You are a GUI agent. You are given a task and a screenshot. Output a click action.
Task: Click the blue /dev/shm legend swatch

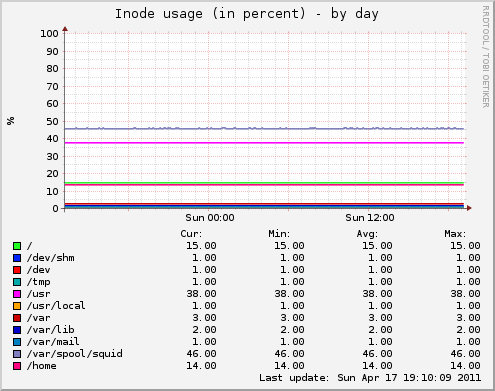pyautogui.click(x=17, y=258)
